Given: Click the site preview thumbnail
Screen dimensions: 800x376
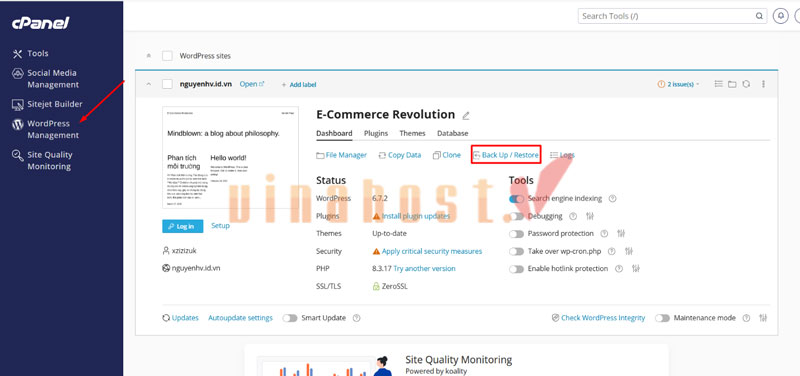Looking at the screenshot, I should click(230, 158).
